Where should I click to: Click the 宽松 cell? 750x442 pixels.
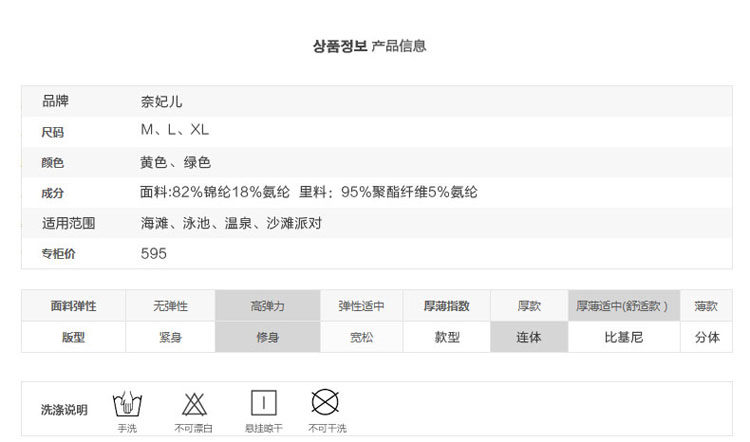coord(362,337)
